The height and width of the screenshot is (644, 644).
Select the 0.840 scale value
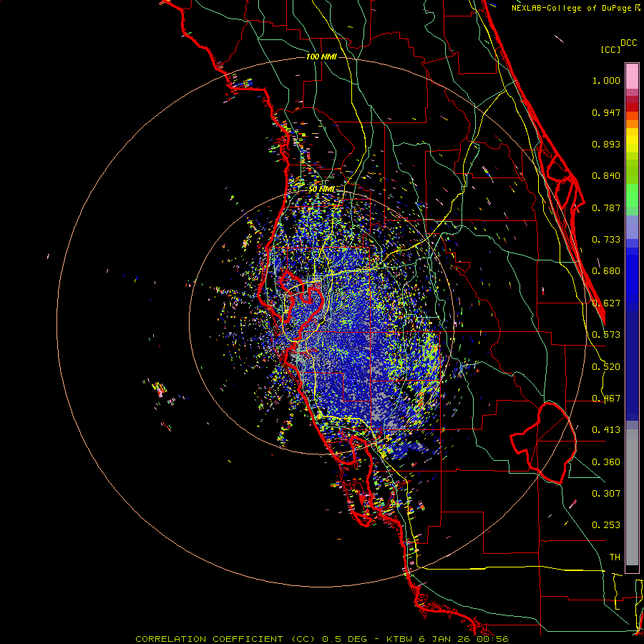pos(606,176)
